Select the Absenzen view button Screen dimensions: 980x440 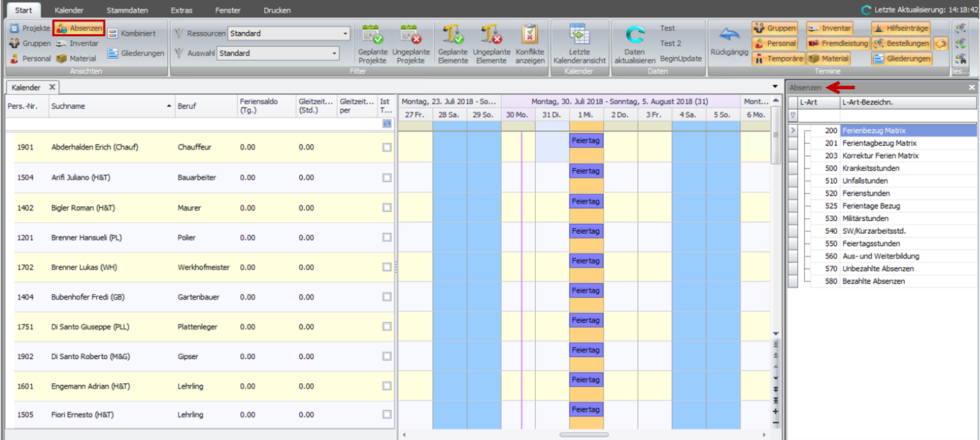[79, 28]
